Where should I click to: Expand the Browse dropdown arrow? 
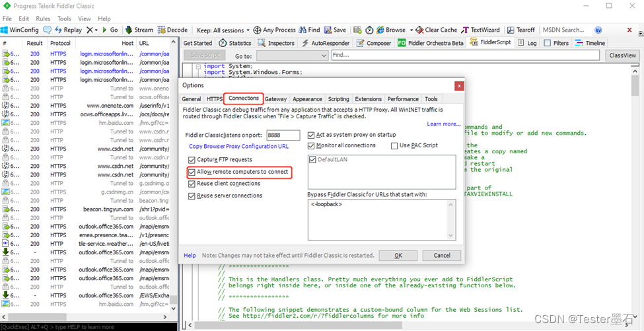410,30
